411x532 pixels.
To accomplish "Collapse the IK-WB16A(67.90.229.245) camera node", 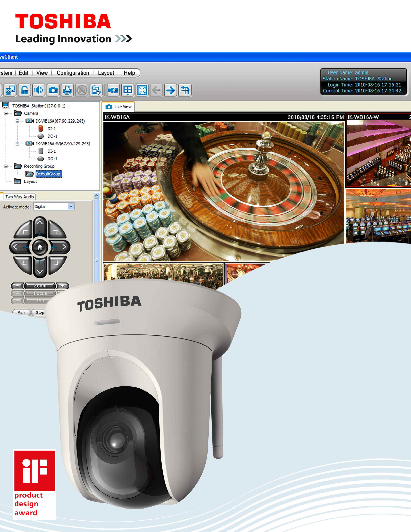I will (x=17, y=121).
